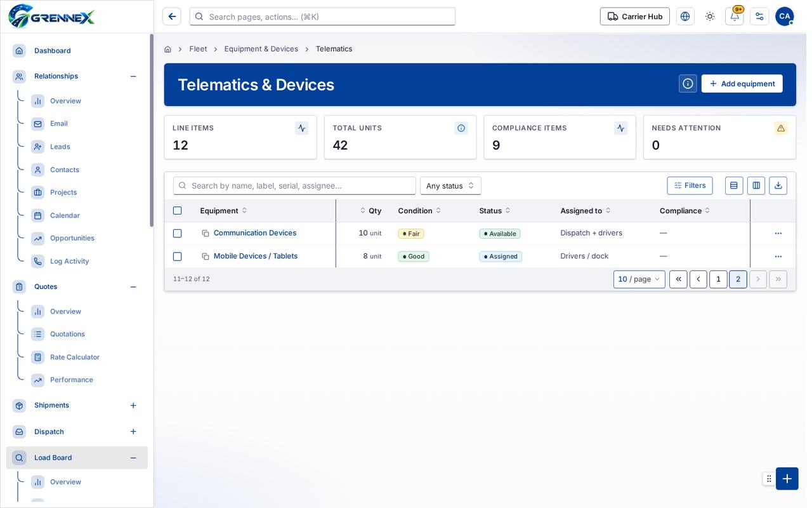This screenshot has height=508, width=812.
Task: Click the Equipment & Devices breadcrumb link
Action: coord(261,49)
